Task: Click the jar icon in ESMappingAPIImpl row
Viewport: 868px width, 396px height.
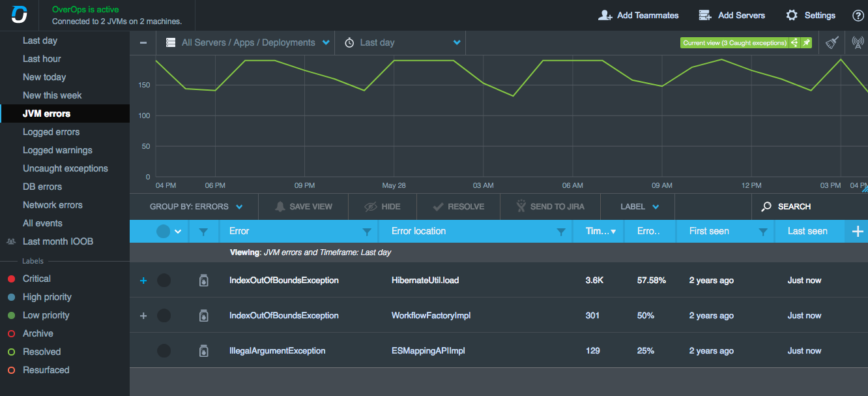Action: pyautogui.click(x=203, y=351)
